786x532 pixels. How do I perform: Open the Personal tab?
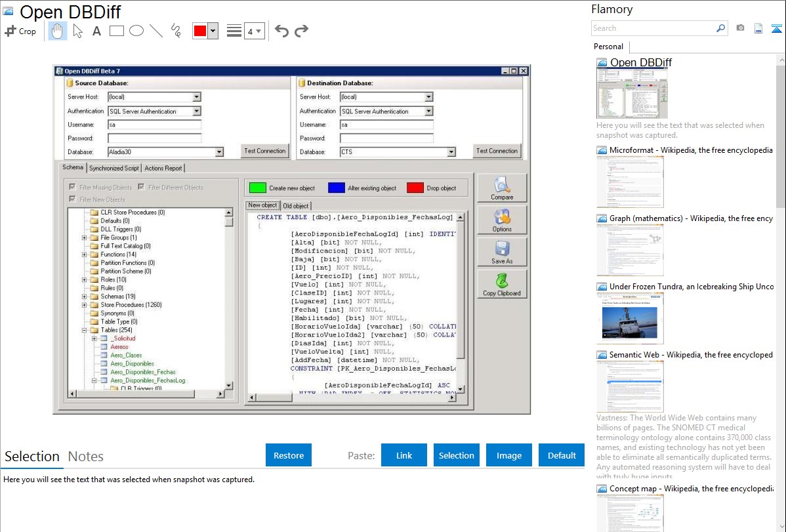point(609,47)
